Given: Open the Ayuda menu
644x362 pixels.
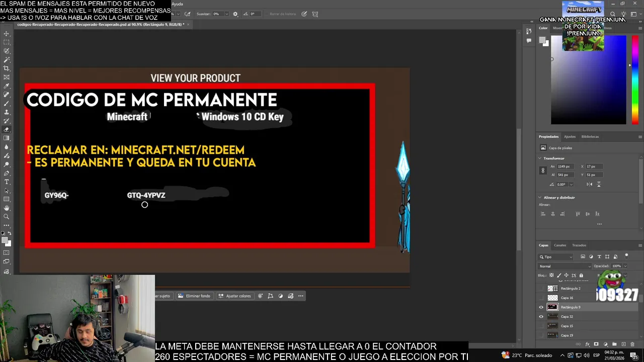Looking at the screenshot, I should coord(177,4).
